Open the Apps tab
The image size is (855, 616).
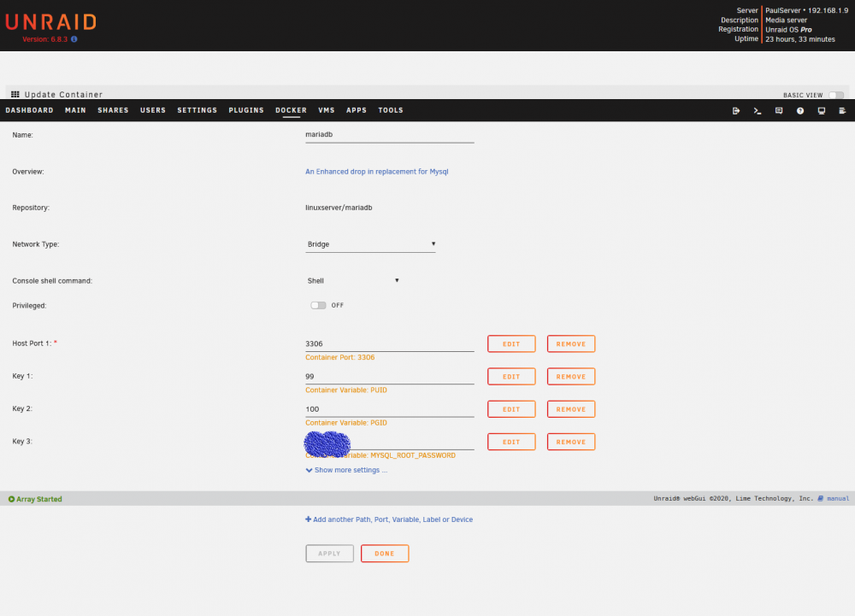[356, 110]
